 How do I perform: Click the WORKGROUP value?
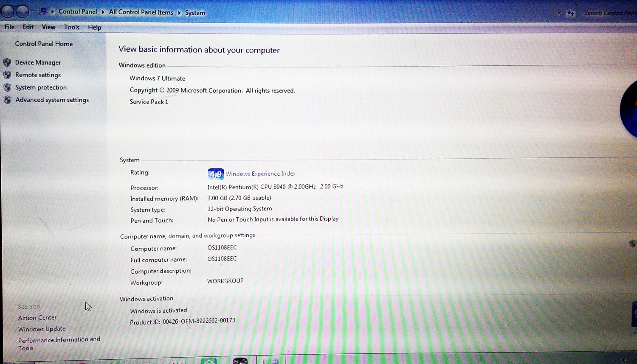coord(225,281)
